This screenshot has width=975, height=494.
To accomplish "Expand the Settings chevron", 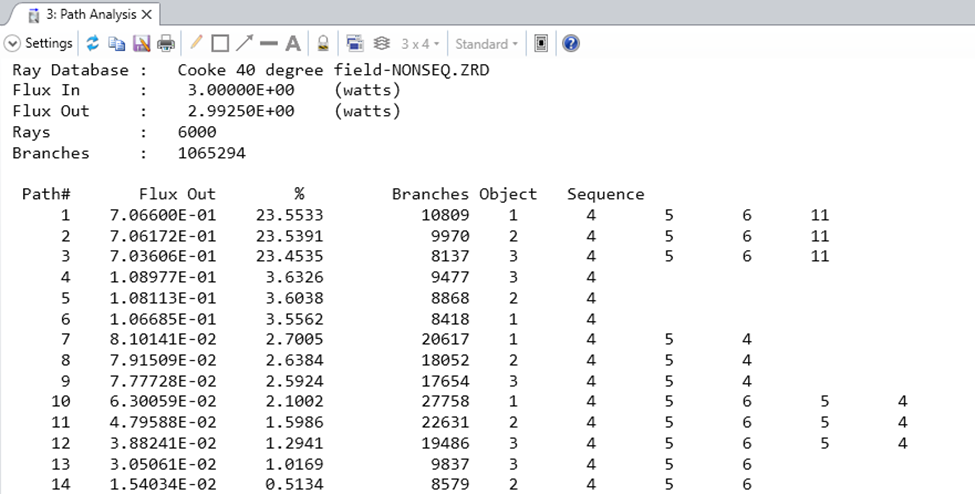I will point(13,44).
